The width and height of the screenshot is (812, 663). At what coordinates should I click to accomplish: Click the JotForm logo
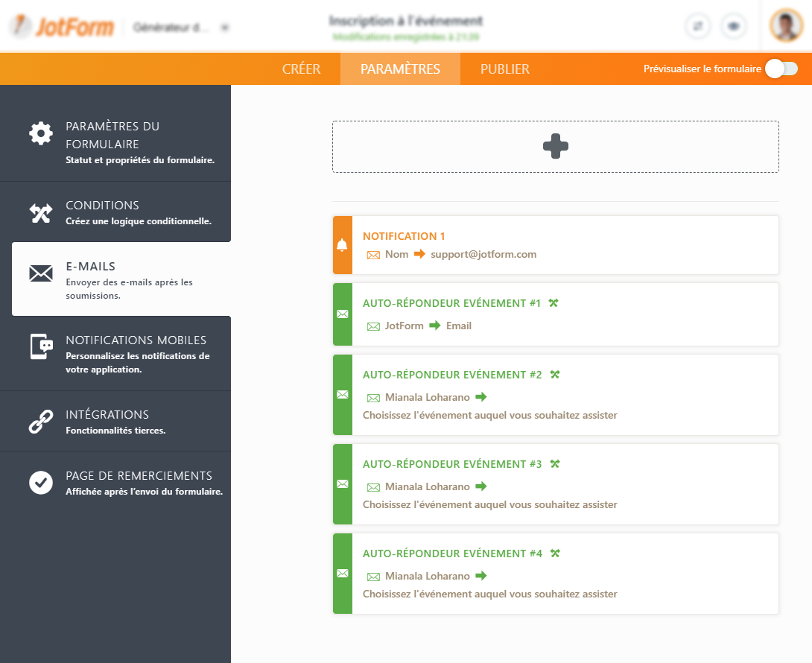62,28
